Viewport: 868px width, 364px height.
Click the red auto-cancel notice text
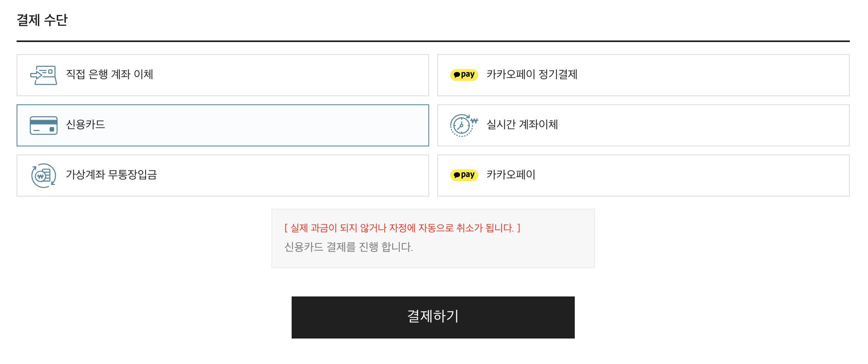pos(402,228)
